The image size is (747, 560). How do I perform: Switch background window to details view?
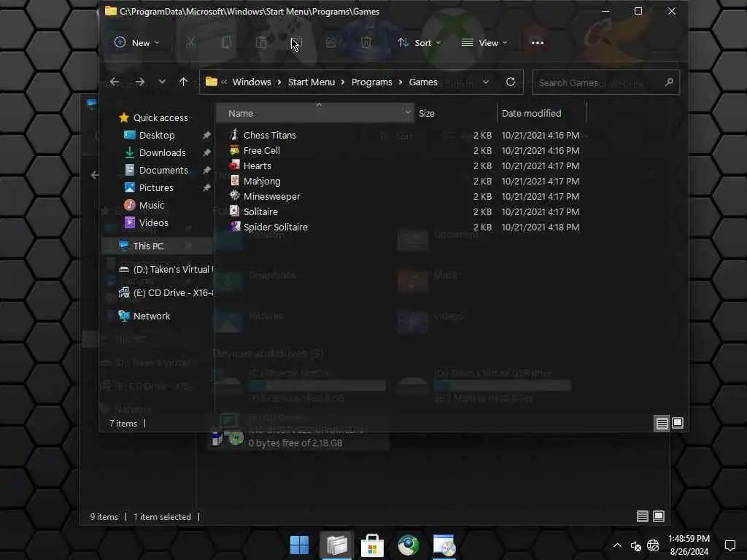point(642,516)
